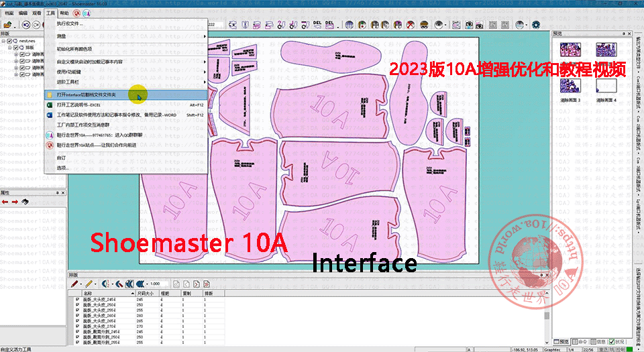Click the redo arrow icon in the toolbar
This screenshot has height=352, width=644.
36,25
